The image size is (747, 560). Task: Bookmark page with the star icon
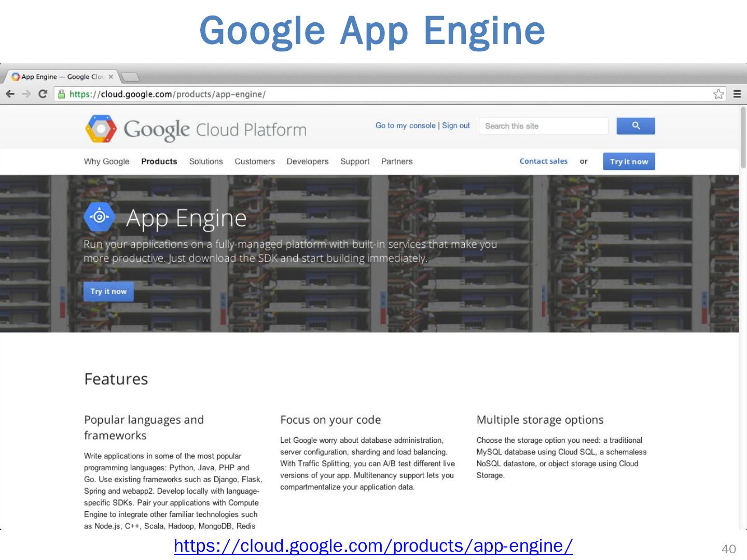(718, 94)
